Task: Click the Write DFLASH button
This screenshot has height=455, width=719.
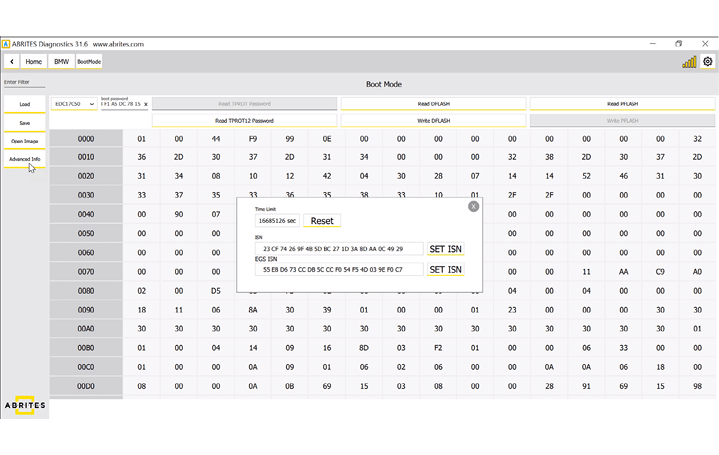Action: (x=434, y=120)
